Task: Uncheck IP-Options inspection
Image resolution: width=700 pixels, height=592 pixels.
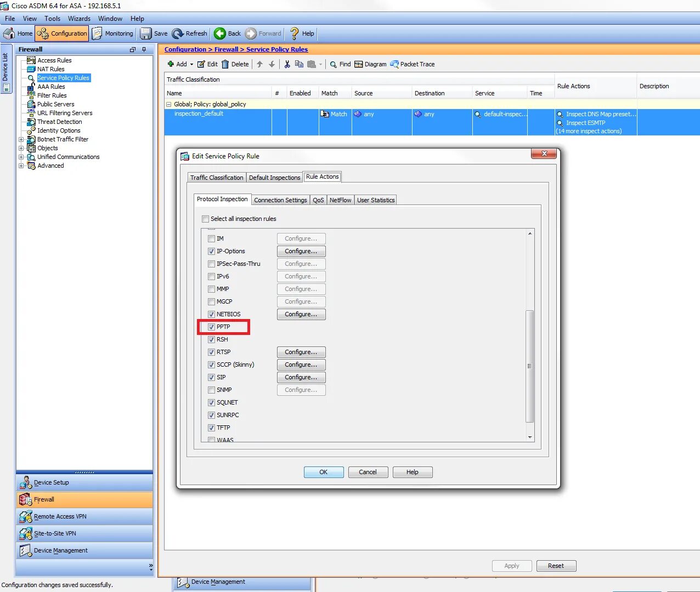Action: [211, 251]
